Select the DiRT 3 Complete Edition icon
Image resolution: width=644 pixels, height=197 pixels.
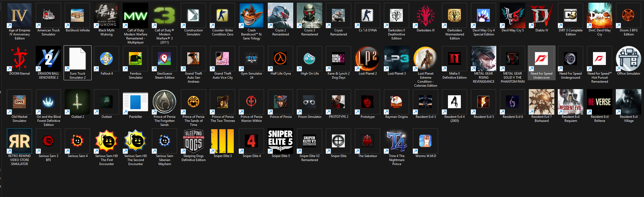point(570,16)
